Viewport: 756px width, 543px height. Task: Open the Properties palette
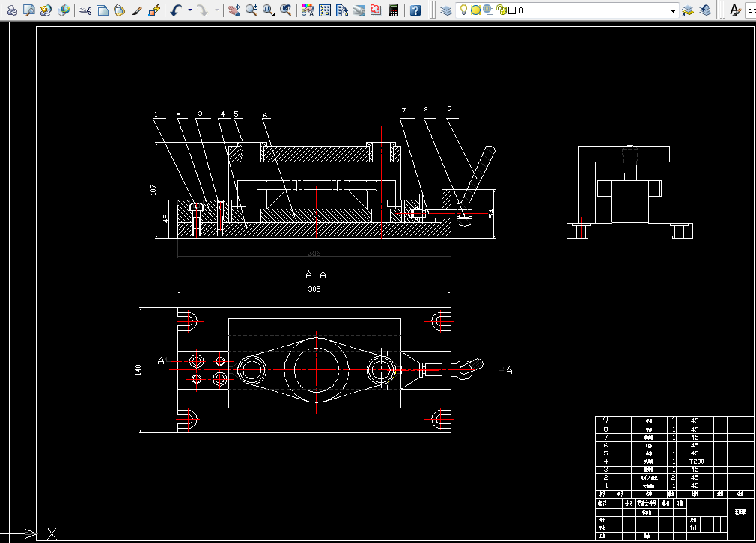tap(308, 10)
